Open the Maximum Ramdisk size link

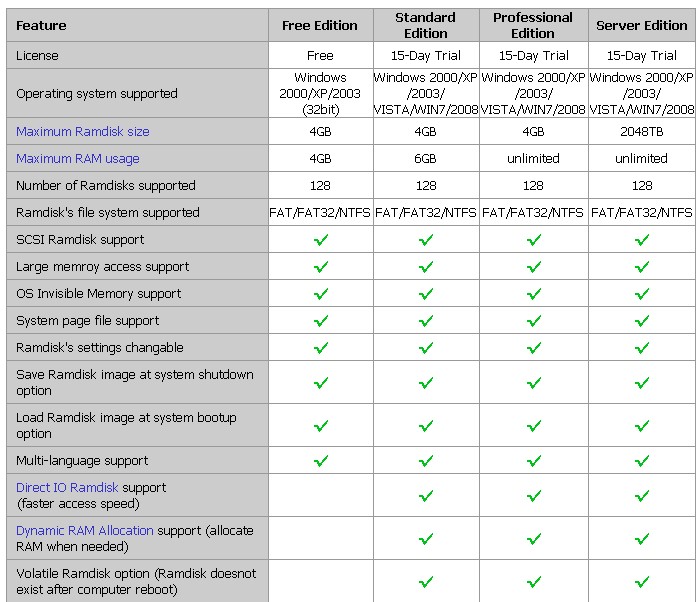pyautogui.click(x=83, y=132)
